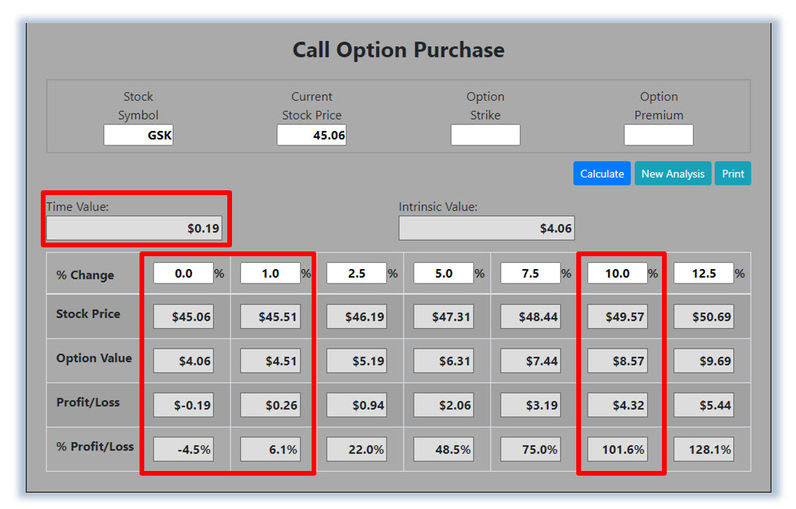Select the Current Stock Price field 45.06
This screenshot has width=796, height=509.
click(312, 135)
